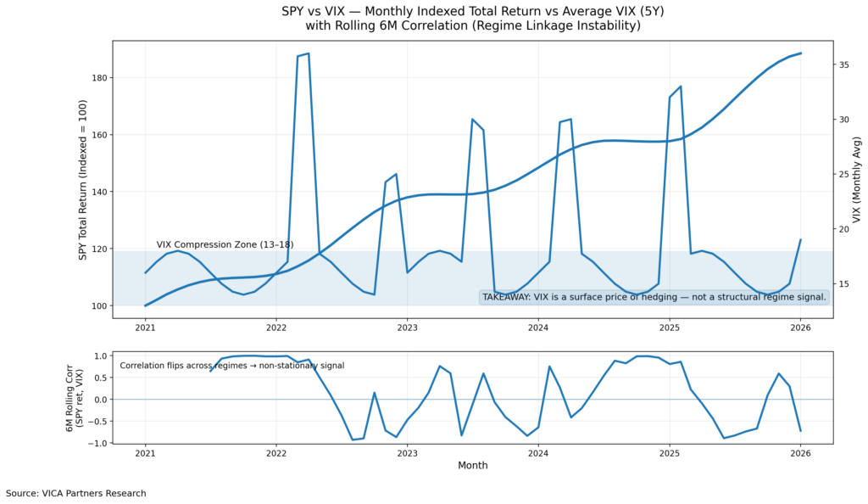This screenshot has width=868, height=504.
Task: Click the 'Correlation flips across regimes' annotation
Action: 231,366
